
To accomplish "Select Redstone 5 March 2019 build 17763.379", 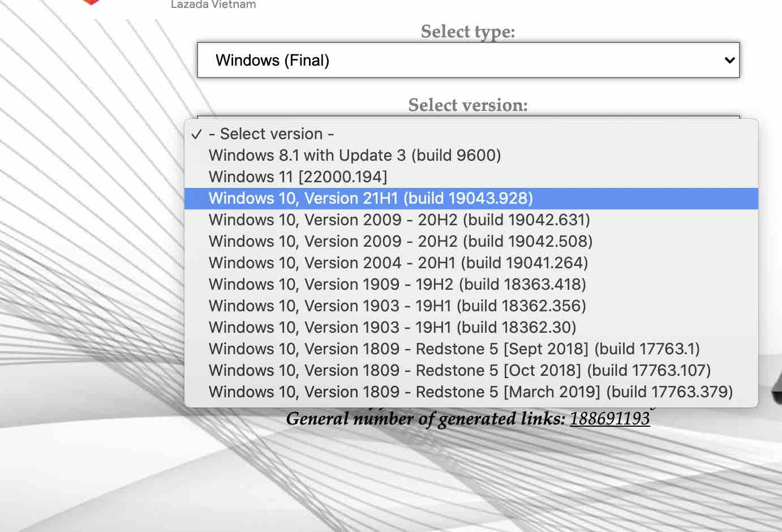I will tap(470, 392).
